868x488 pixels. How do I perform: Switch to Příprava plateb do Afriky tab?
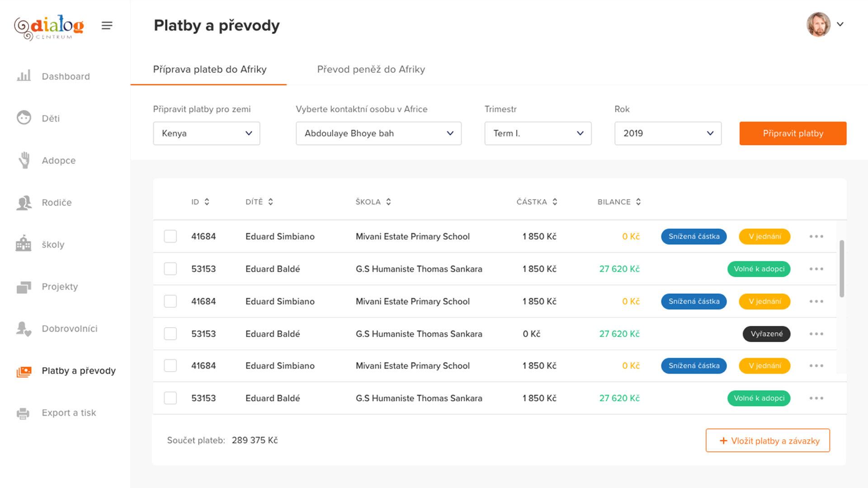coord(209,70)
